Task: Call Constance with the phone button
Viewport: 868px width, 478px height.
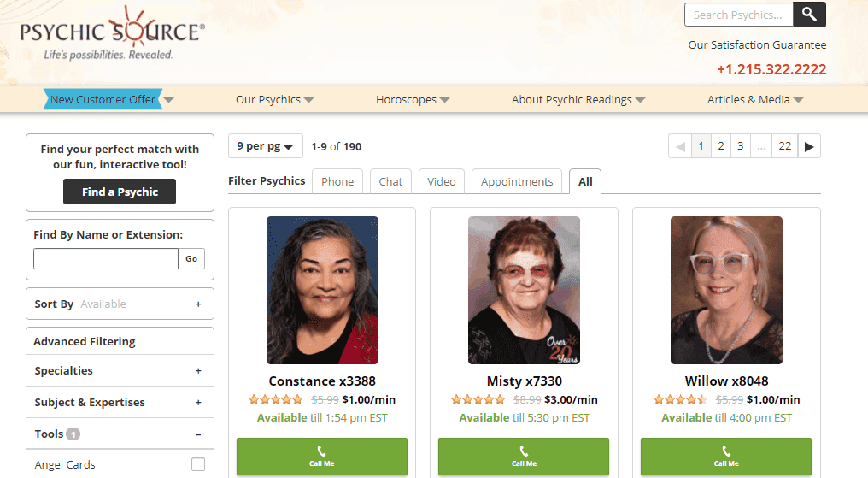Action: [x=321, y=457]
